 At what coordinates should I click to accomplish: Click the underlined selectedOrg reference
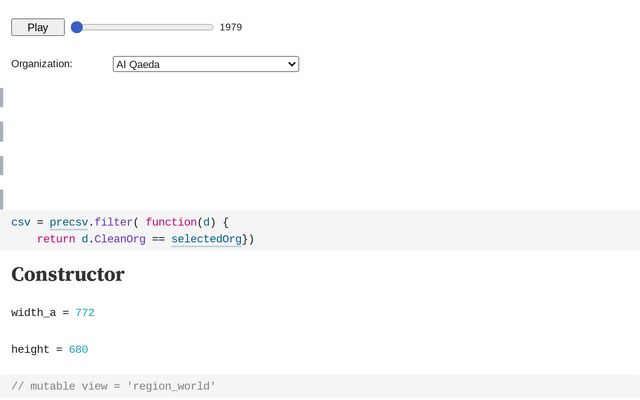[206, 239]
